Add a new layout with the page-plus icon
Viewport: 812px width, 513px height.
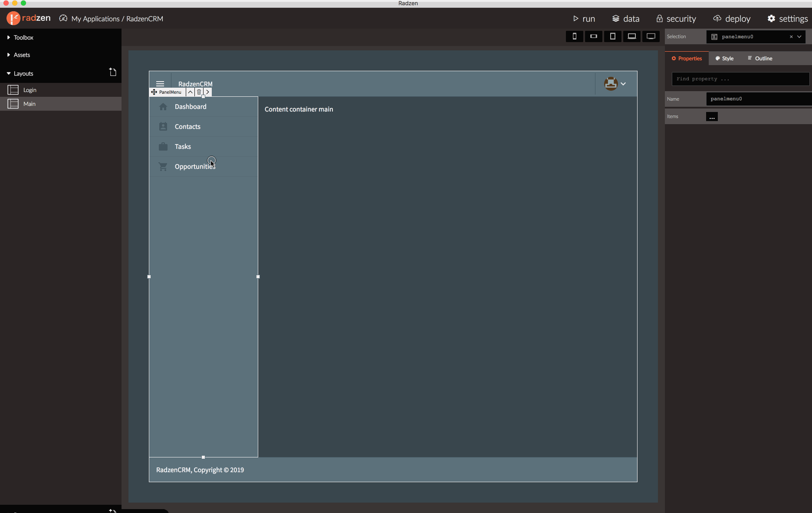click(x=112, y=72)
